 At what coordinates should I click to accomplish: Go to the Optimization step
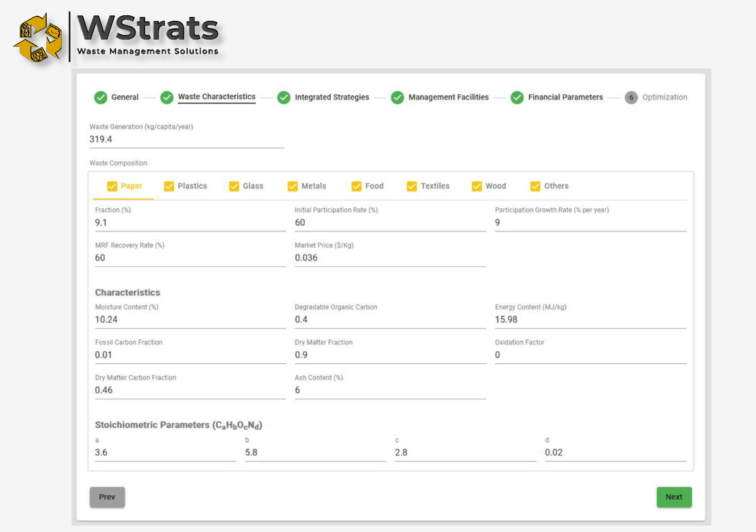664,97
